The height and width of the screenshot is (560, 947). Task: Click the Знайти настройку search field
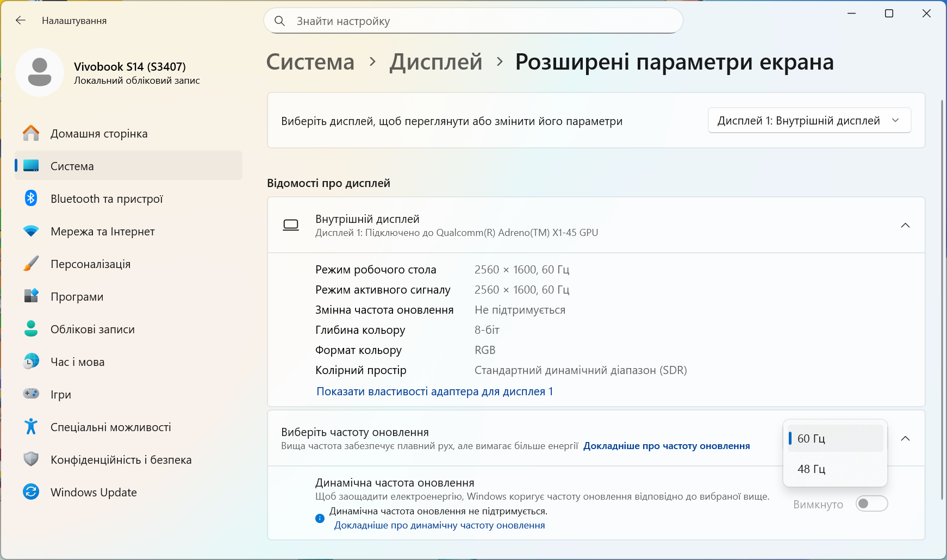pyautogui.click(x=474, y=21)
